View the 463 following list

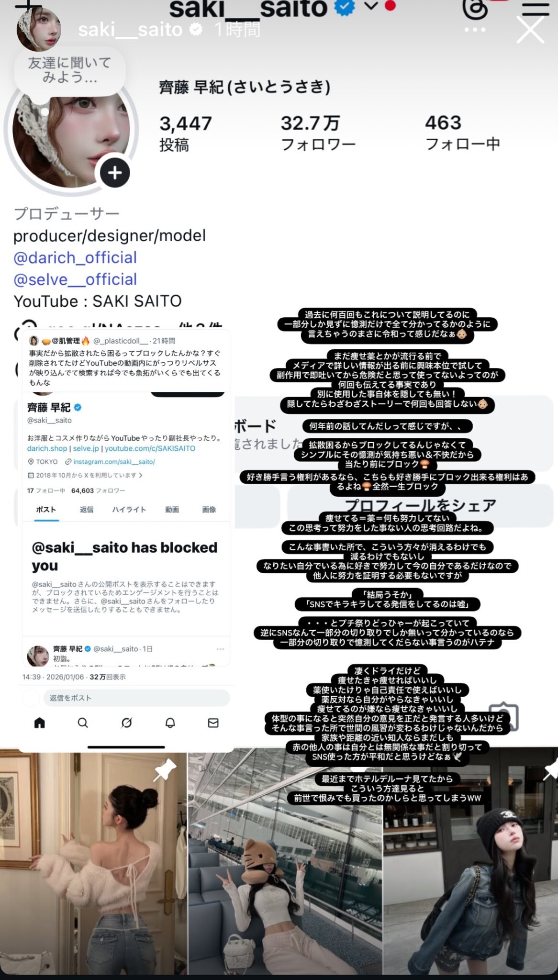pos(462,133)
